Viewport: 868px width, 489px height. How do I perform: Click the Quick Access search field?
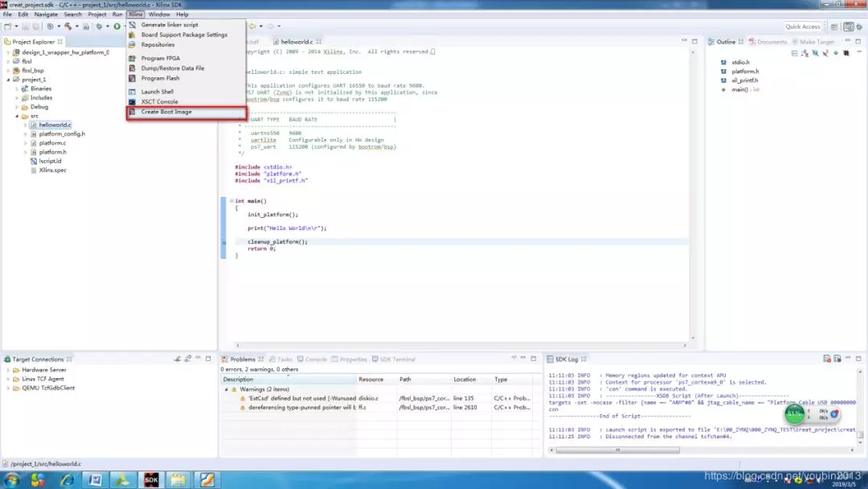click(x=803, y=27)
